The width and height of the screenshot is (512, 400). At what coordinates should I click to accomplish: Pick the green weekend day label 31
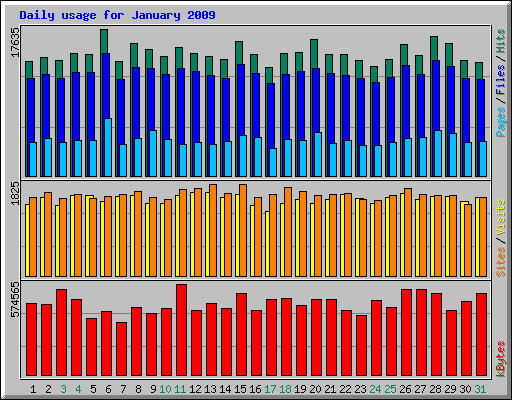tap(480, 389)
